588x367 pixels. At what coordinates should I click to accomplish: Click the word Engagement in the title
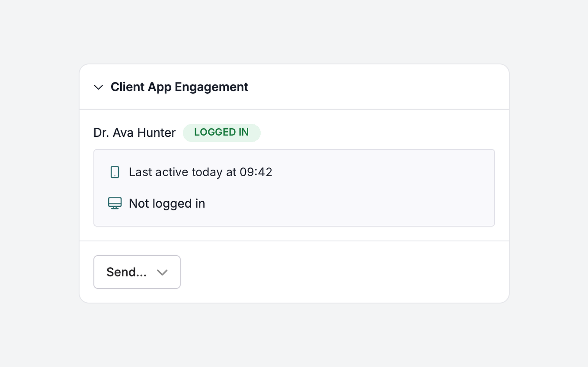(211, 87)
